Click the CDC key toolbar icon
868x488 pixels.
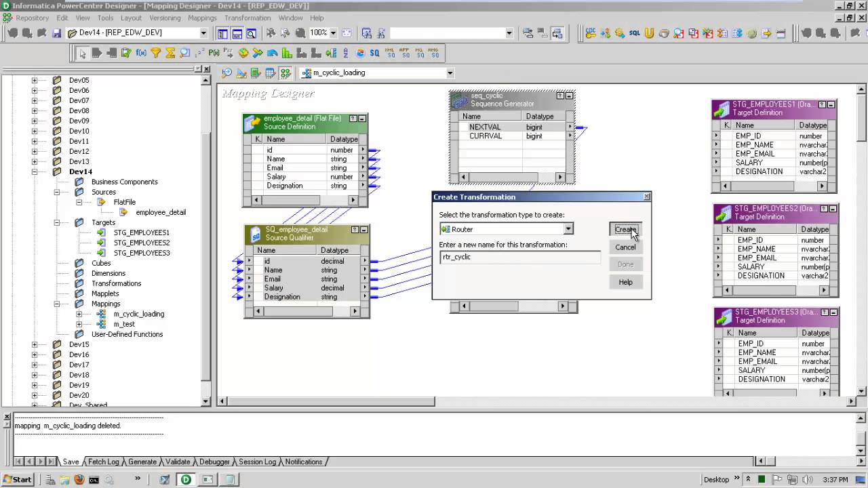click(591, 33)
